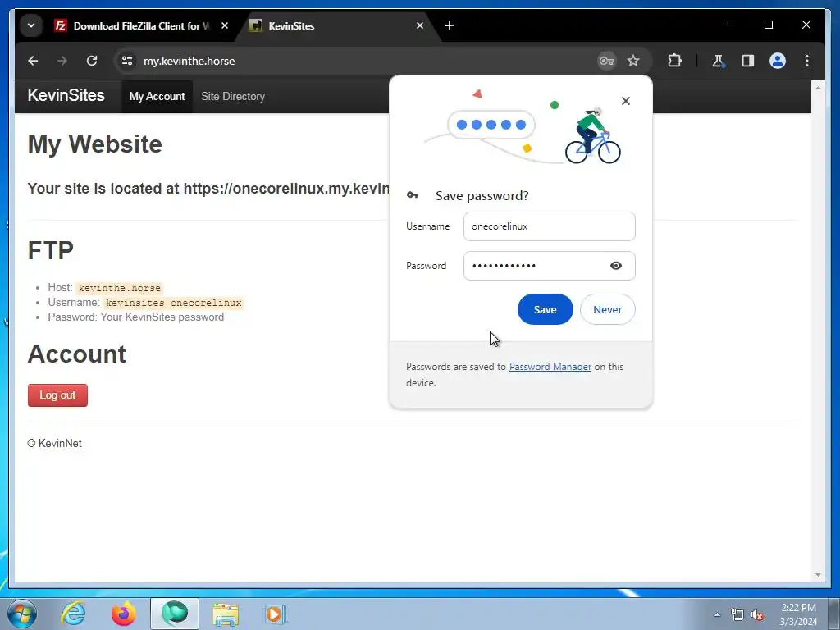The width and height of the screenshot is (840, 630).
Task: Toggle the side panel icon
Action: point(748,61)
